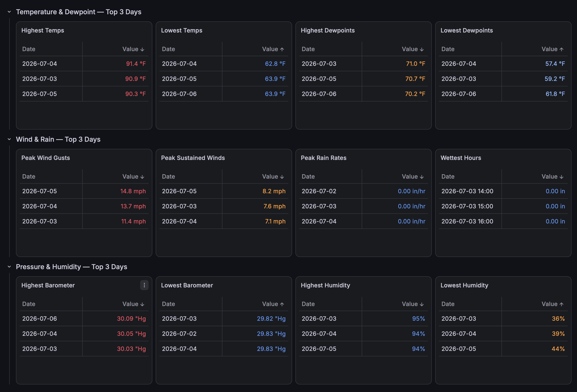Screen dimensions: 577x392
Task: Select the 62.8 °F value cell
Action: click(255, 64)
